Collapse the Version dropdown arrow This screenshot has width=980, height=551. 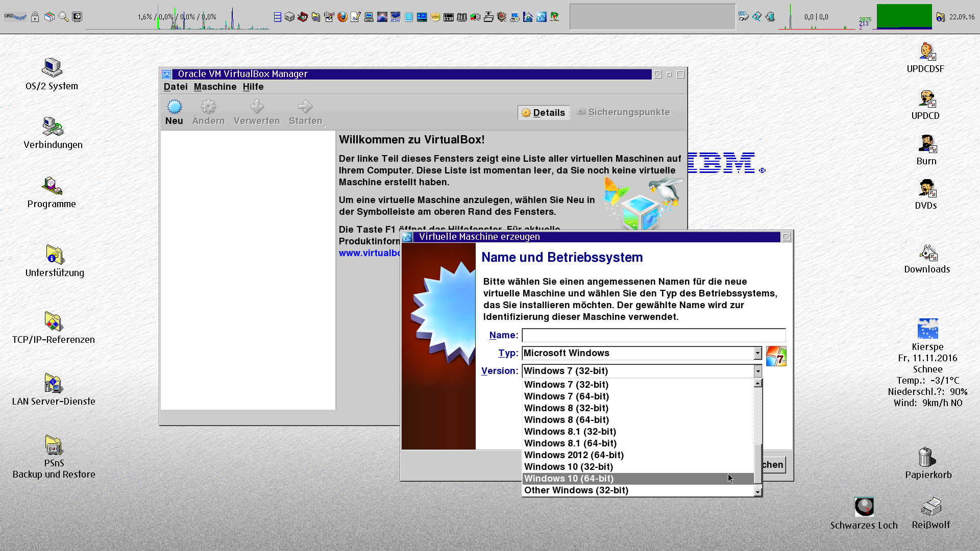tap(757, 371)
